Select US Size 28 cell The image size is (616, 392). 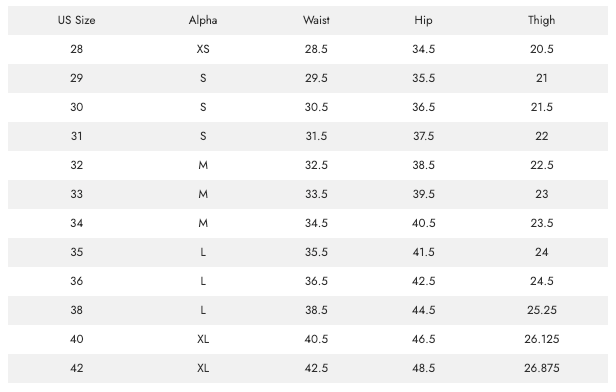pyautogui.click(x=77, y=49)
